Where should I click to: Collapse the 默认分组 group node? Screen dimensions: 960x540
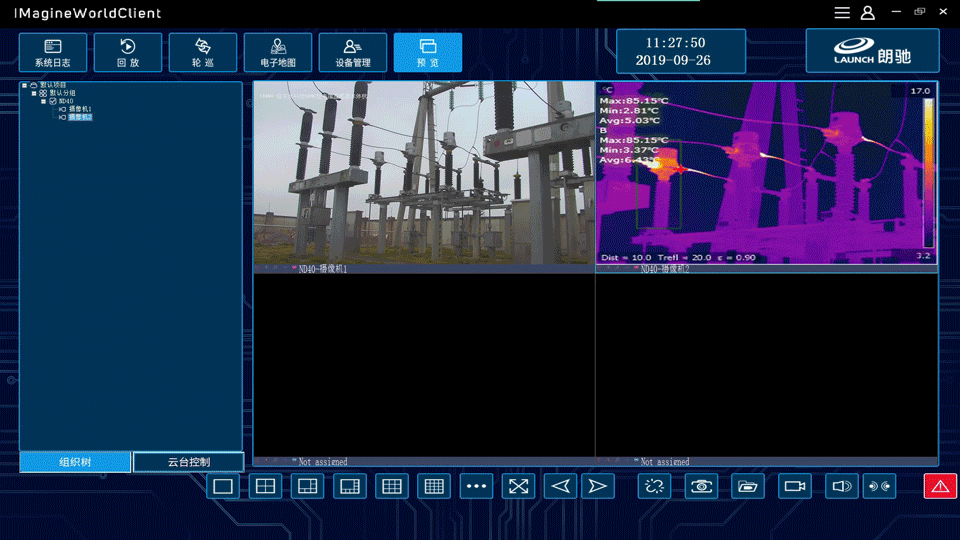33,93
